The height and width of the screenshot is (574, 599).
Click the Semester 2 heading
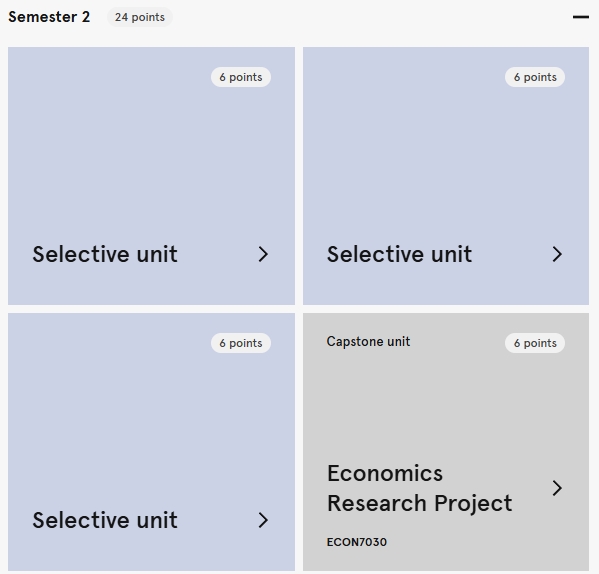pos(49,17)
